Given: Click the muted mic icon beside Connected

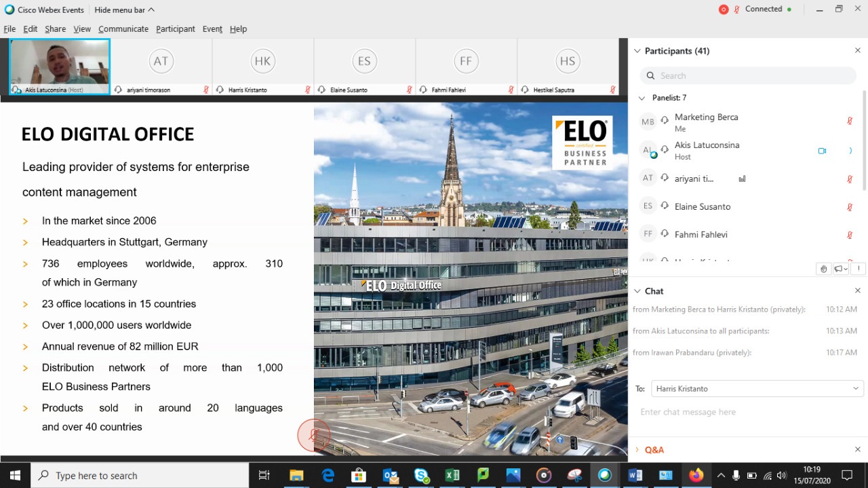Looking at the screenshot, I should tap(736, 10).
